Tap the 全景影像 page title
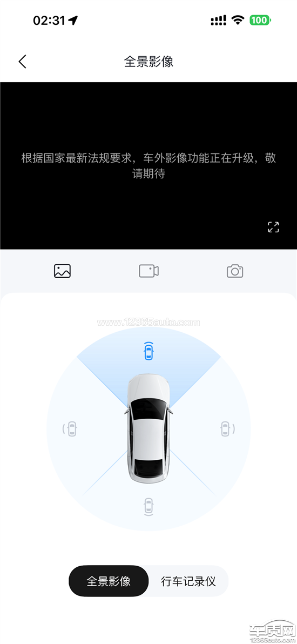The image size is (297, 644). click(x=148, y=62)
